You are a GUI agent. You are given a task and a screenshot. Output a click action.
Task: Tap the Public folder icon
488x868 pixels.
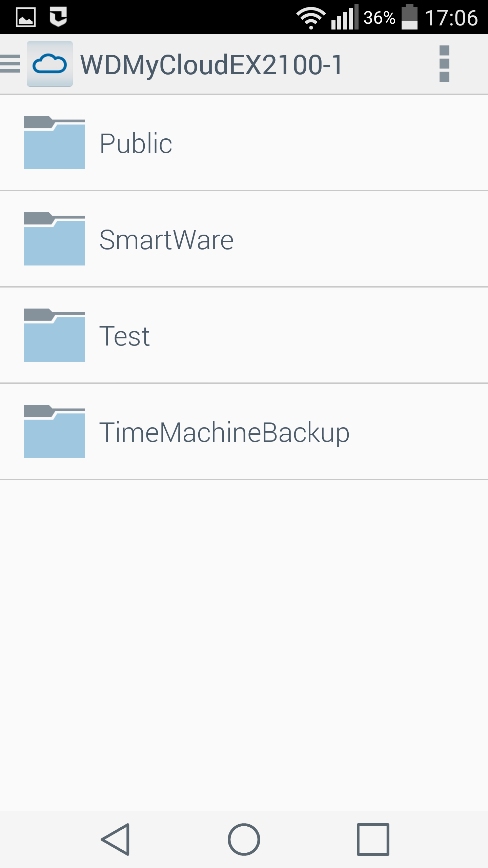54,142
